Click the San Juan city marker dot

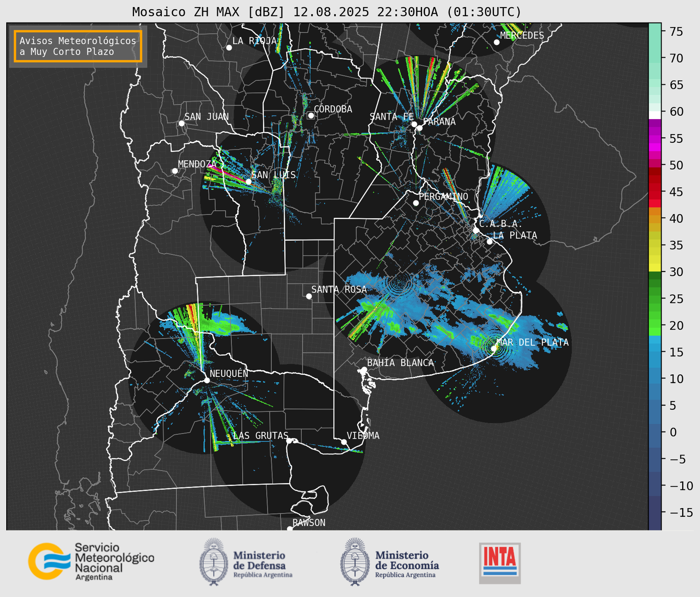pos(181,123)
